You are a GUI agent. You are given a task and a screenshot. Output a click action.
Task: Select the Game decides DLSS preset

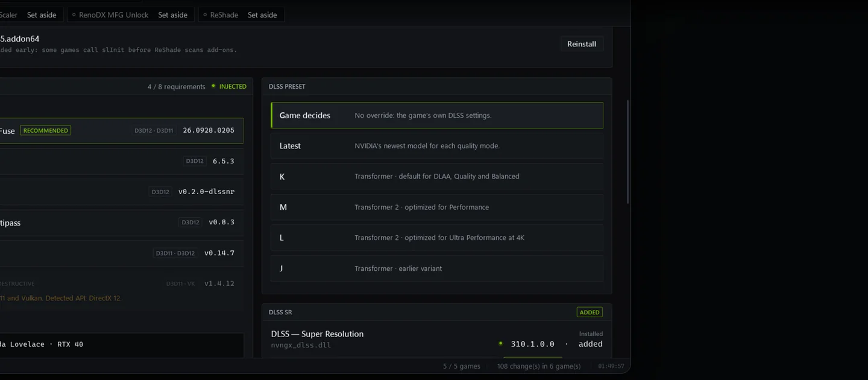437,115
